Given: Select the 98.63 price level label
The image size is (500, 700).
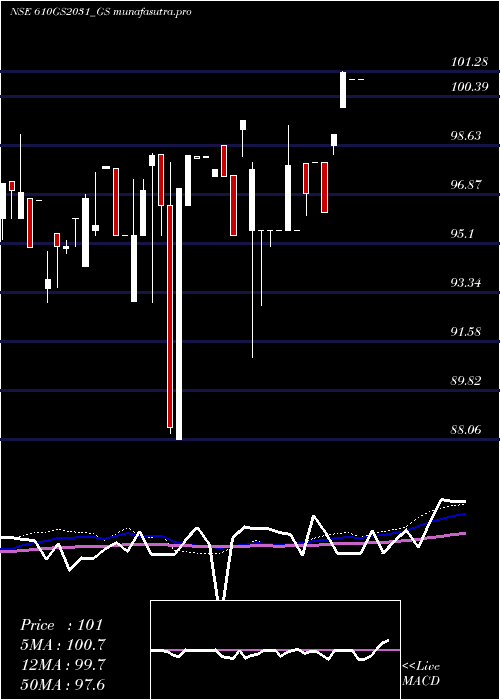Looking at the screenshot, I should (x=466, y=136).
